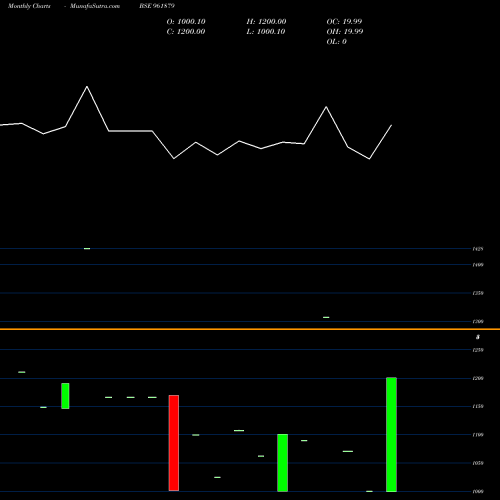
Task: Click the 1100 price axis label
Action: point(478,435)
